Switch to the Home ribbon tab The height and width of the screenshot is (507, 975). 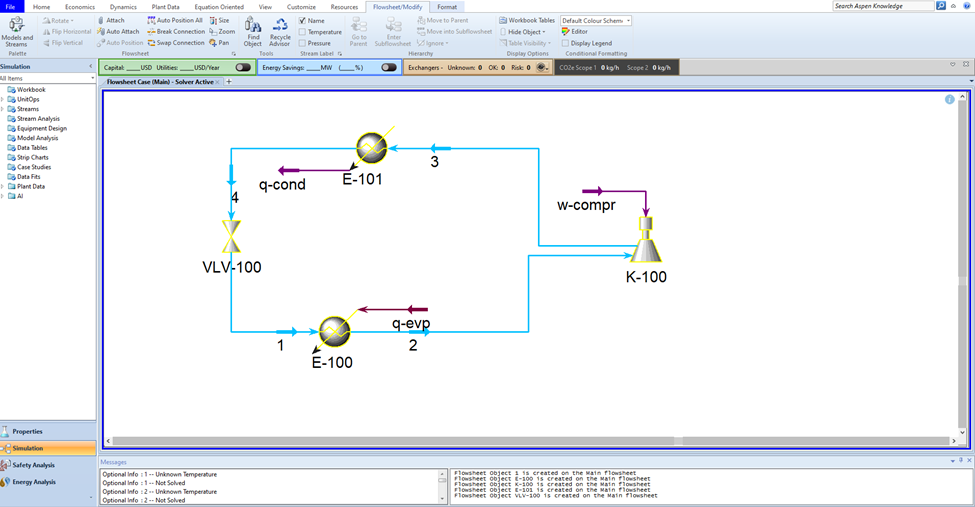pos(41,7)
